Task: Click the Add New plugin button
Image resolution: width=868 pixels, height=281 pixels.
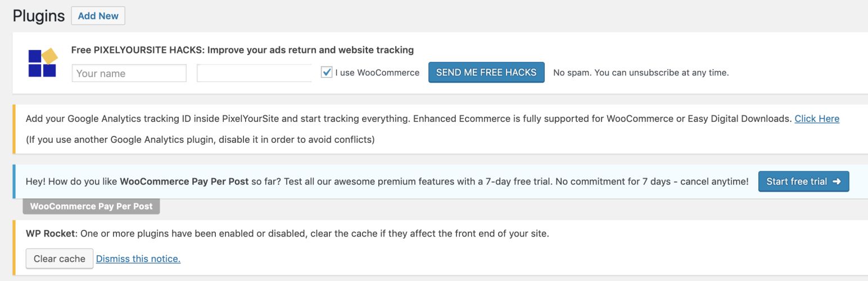Action: 98,16
